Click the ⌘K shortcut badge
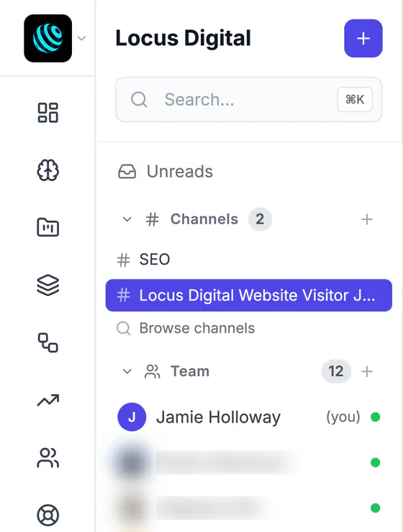 355,99
